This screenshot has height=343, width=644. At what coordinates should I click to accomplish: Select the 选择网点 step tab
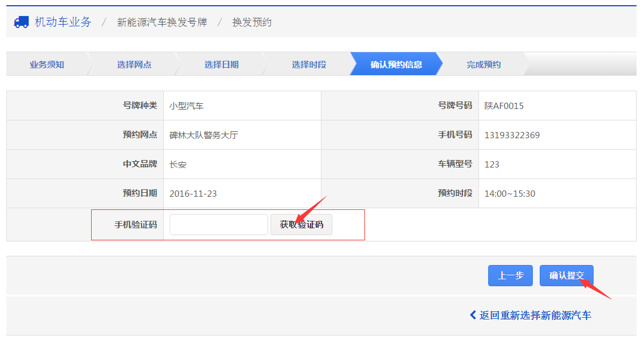click(134, 64)
